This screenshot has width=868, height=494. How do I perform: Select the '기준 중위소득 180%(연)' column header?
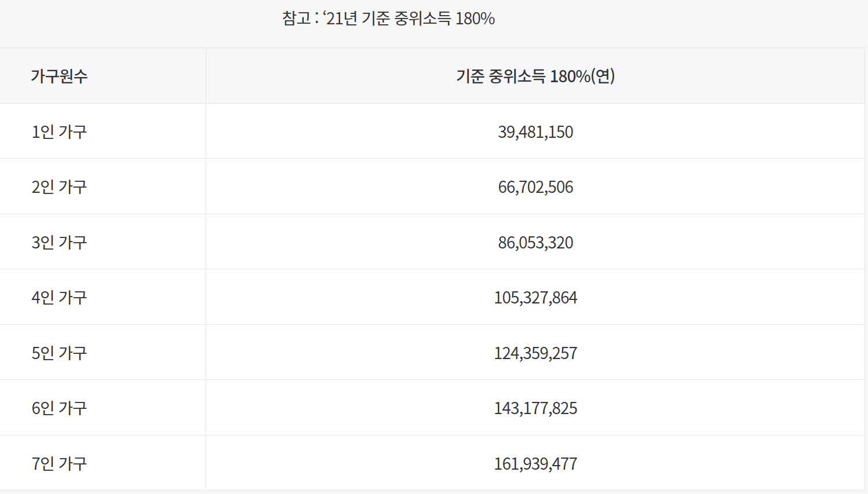(535, 76)
